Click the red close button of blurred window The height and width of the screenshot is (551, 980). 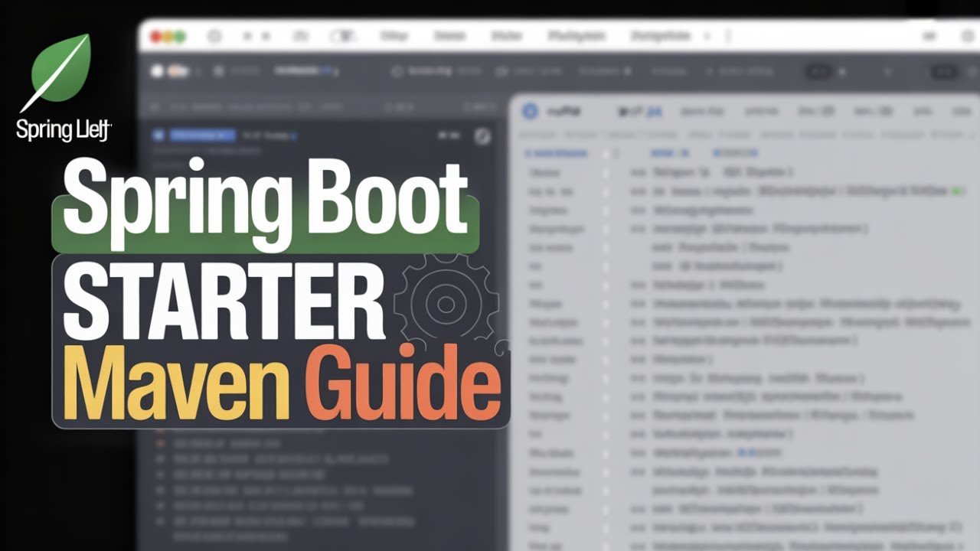coord(156,36)
